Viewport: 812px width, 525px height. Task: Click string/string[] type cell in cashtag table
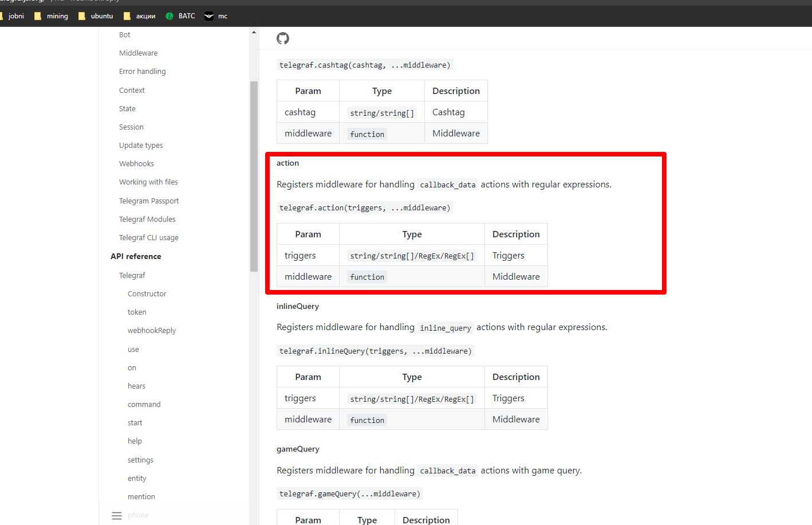point(382,113)
